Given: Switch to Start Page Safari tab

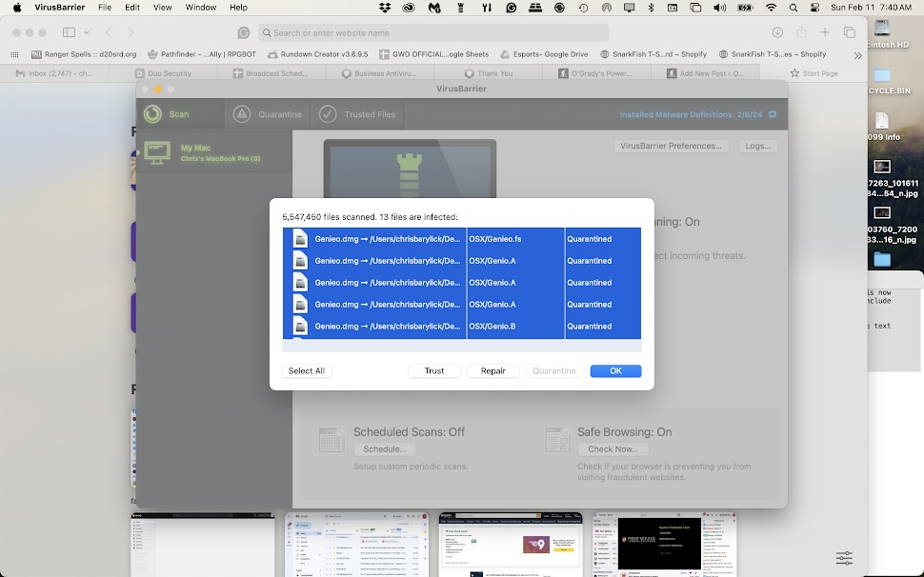Looking at the screenshot, I should pos(814,73).
